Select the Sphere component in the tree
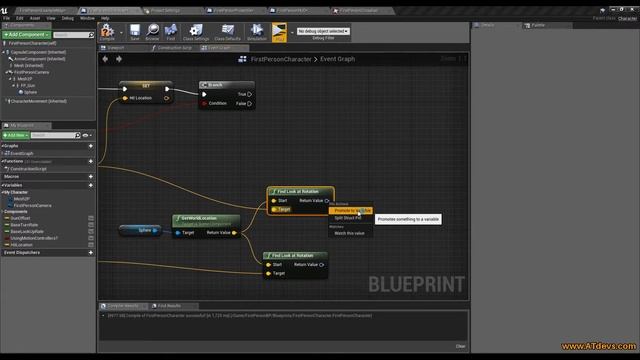 click(x=30, y=93)
